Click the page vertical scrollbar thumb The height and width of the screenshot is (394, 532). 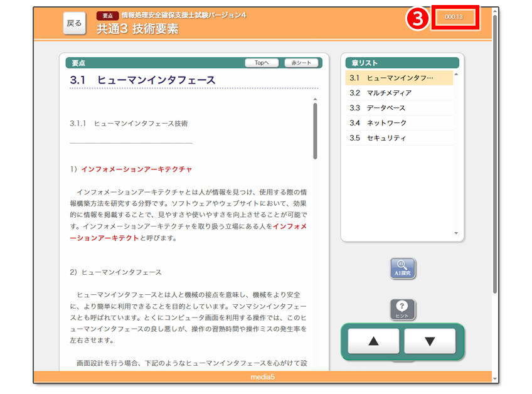[496, 154]
